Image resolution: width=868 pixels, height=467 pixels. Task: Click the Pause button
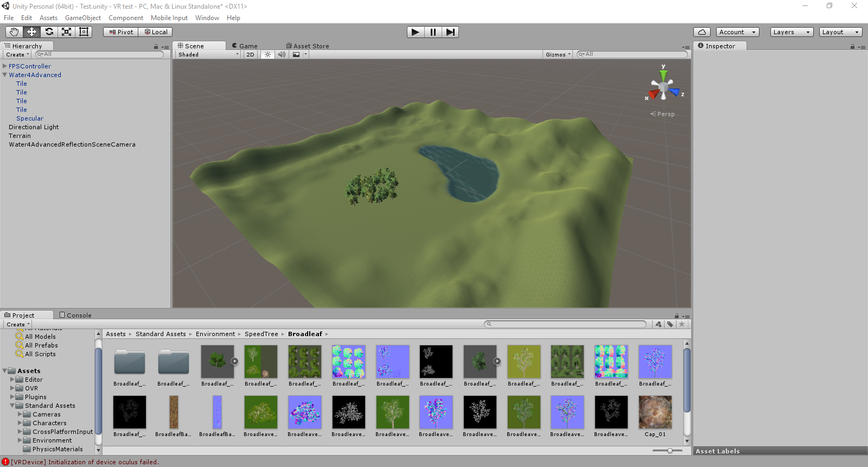point(433,32)
